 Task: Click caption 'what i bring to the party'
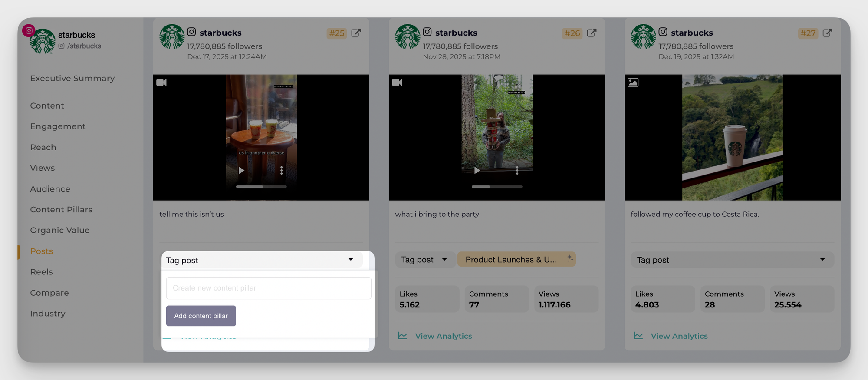(x=437, y=214)
